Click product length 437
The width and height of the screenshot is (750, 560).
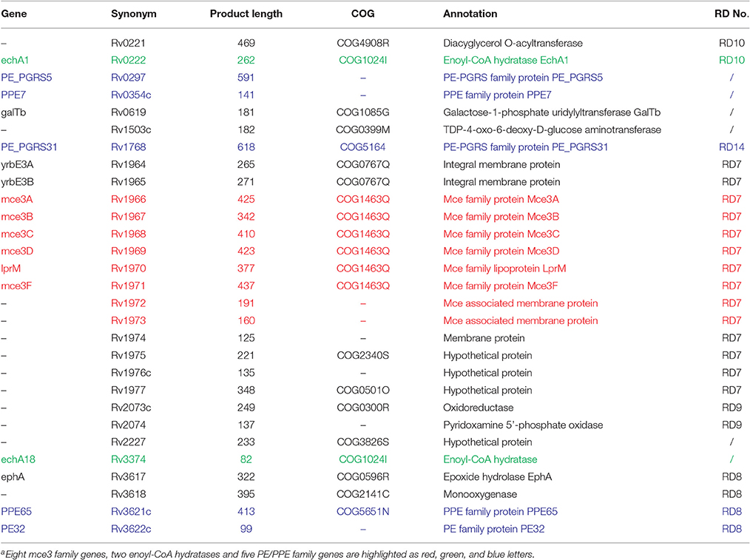(x=246, y=286)
